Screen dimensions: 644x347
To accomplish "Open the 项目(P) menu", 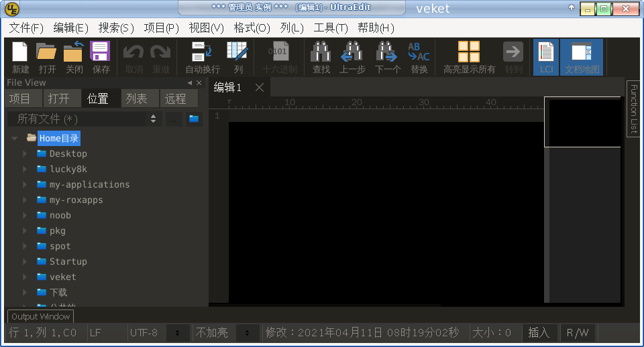I will click(x=162, y=28).
